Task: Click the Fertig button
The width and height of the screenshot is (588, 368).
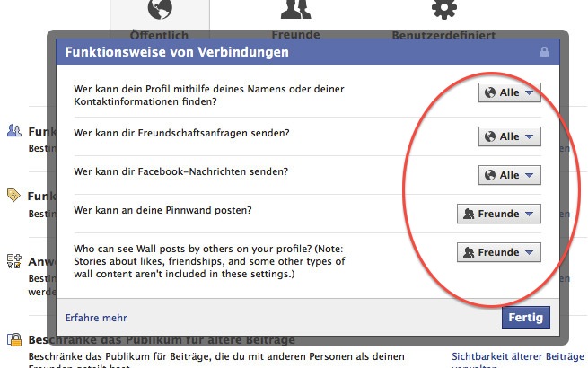Action: tap(526, 318)
